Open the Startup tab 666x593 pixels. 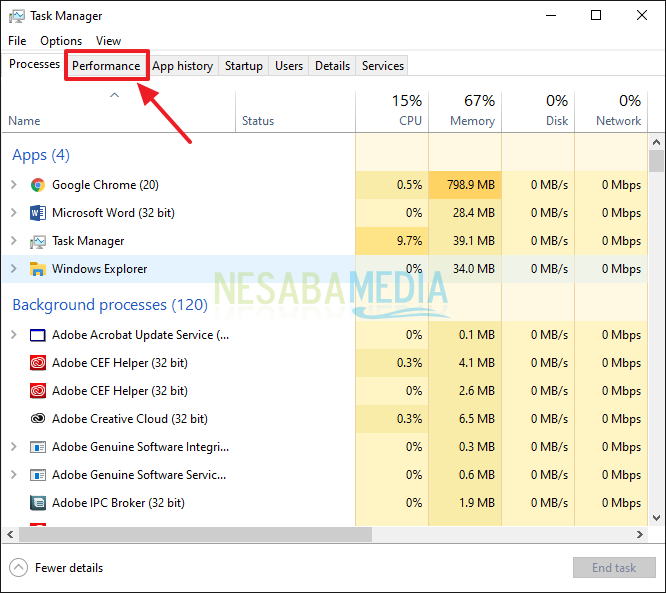pos(243,66)
